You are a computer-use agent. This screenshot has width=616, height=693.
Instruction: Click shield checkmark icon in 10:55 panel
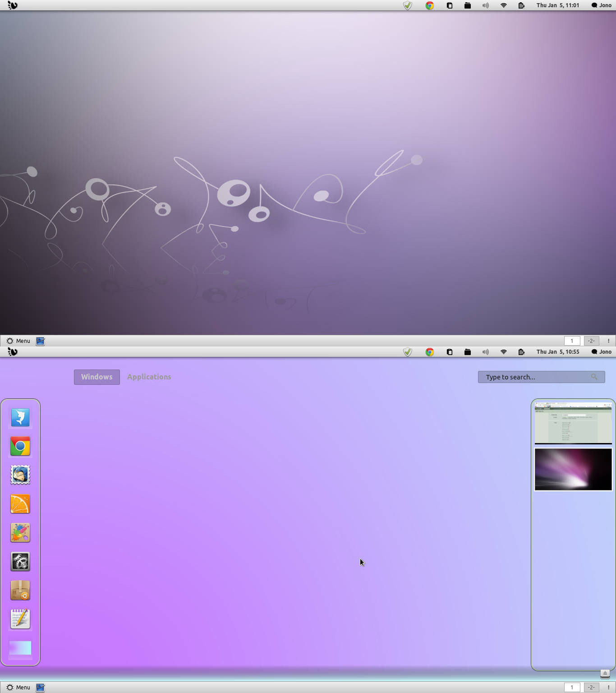click(x=408, y=352)
